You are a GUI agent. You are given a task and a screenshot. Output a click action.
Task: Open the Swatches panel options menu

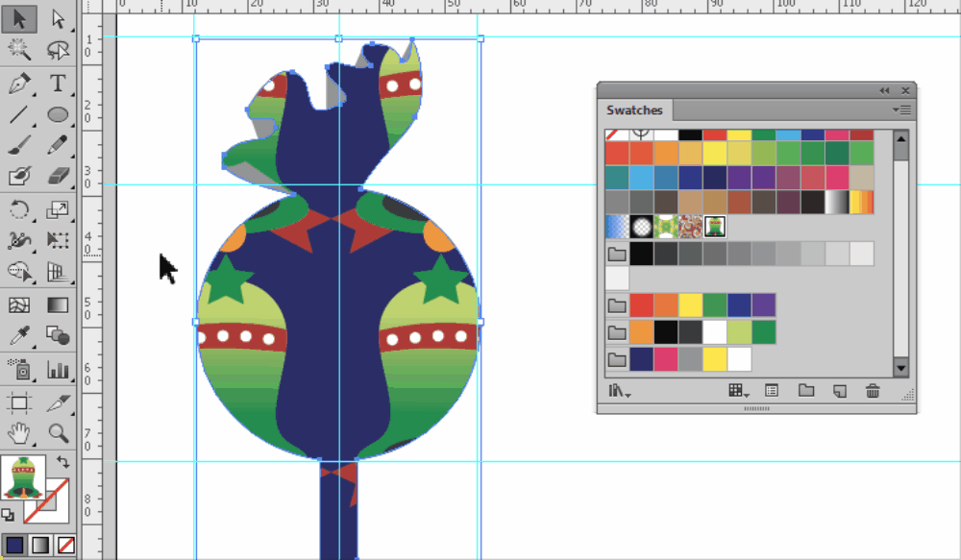(x=901, y=110)
